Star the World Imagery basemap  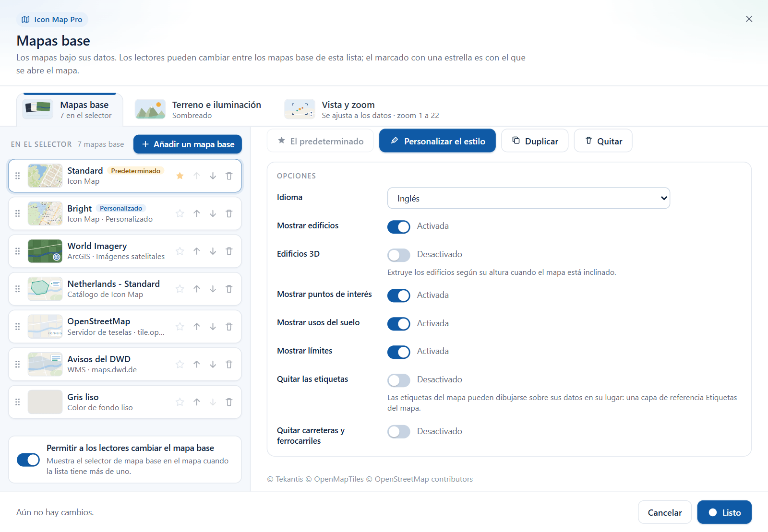(x=180, y=251)
